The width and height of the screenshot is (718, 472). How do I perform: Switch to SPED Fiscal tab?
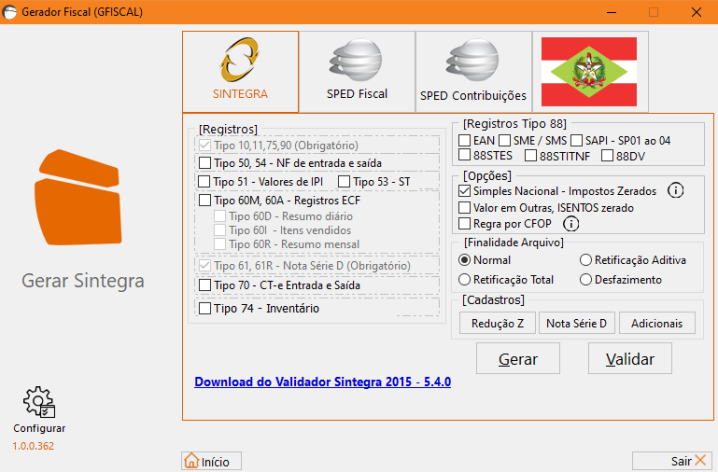357,72
